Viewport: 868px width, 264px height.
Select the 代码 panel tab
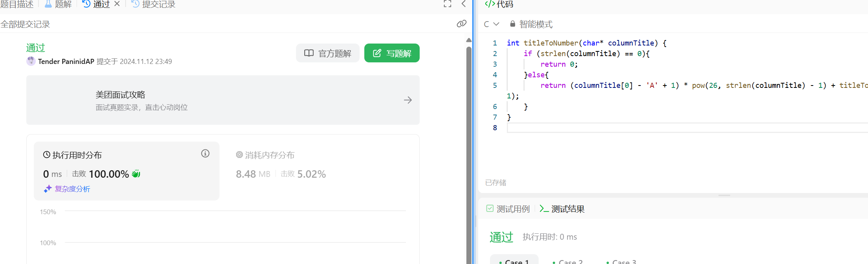coord(499,4)
